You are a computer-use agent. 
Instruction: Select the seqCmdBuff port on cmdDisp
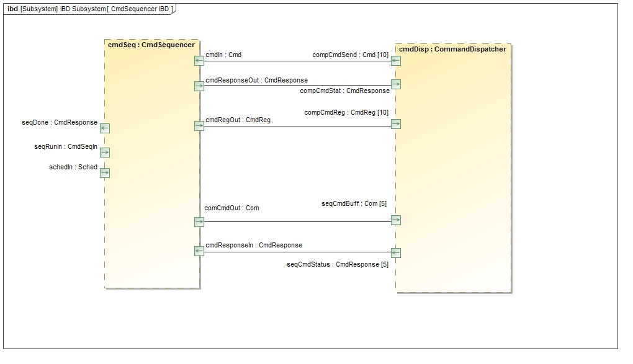tap(396, 220)
